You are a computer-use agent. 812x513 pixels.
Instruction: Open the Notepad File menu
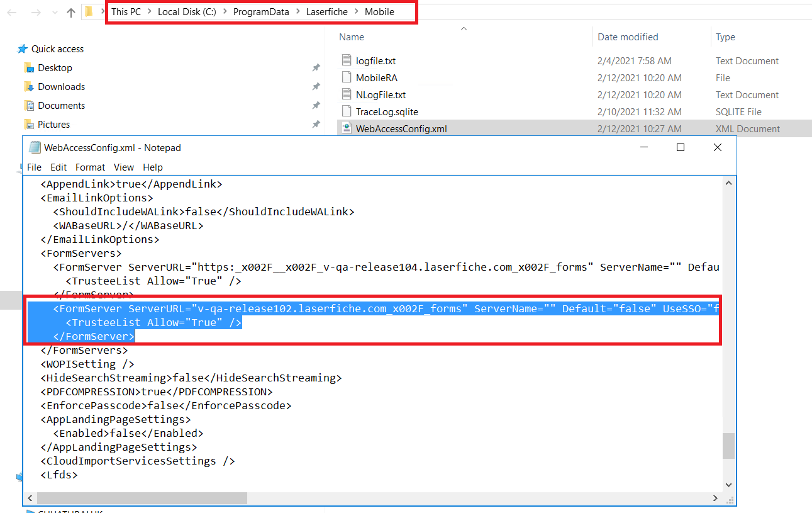pyautogui.click(x=35, y=167)
